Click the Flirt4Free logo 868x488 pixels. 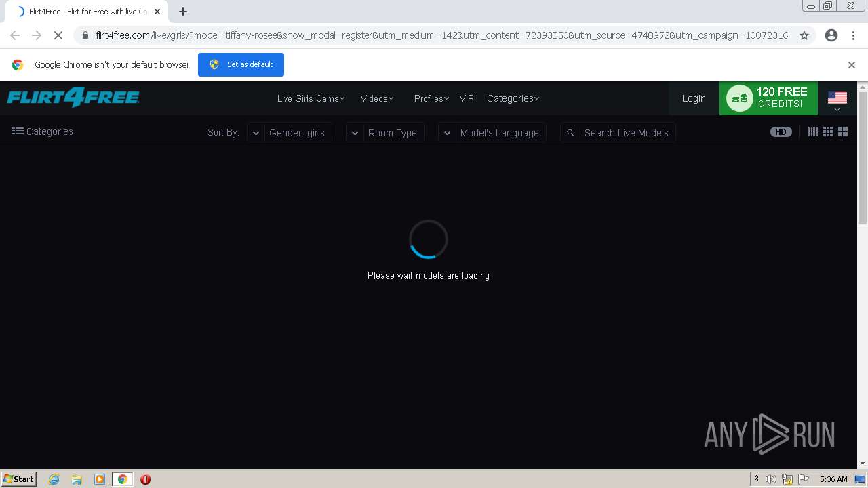pos(73,98)
